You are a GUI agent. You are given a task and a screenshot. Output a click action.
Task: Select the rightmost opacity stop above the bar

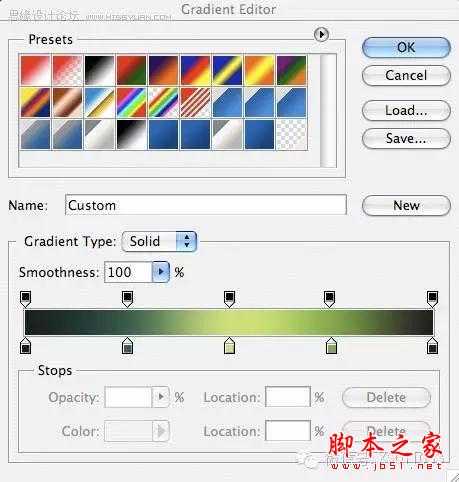[x=432, y=299]
